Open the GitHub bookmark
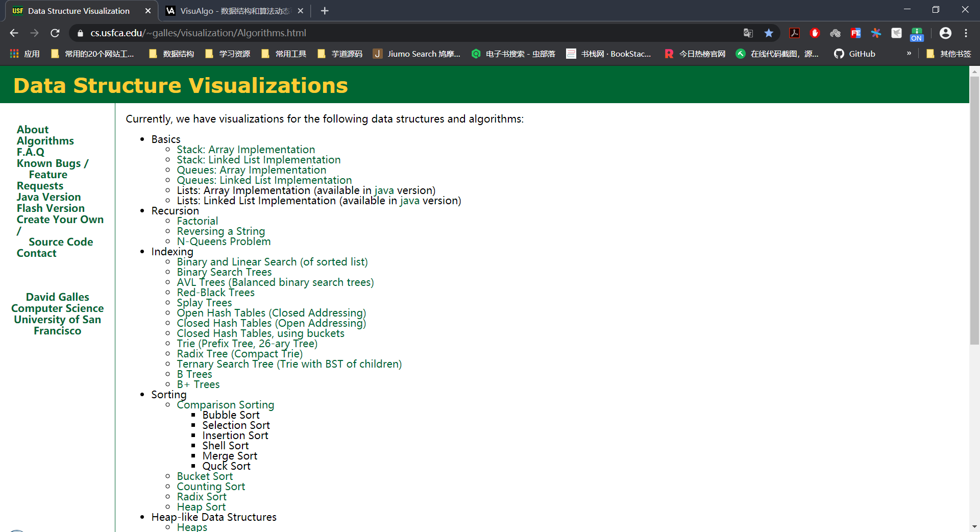 coord(855,54)
